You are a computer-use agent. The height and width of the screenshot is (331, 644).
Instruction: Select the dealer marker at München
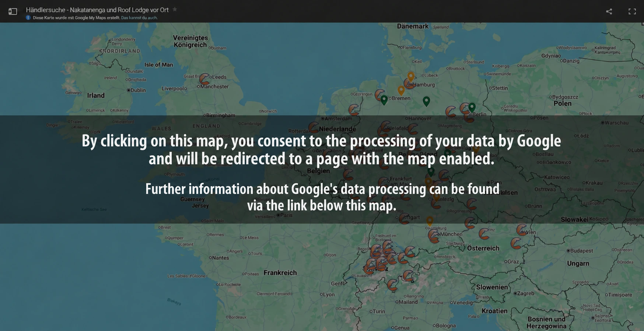(434, 236)
